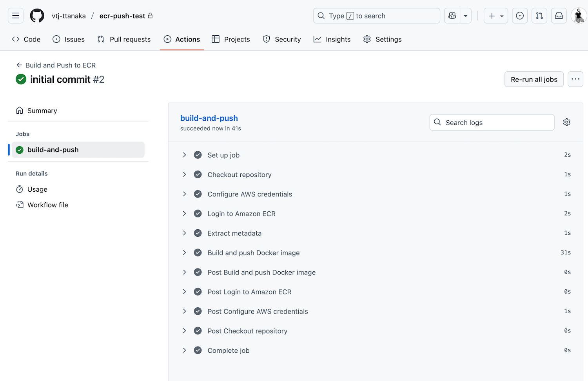This screenshot has height=381, width=588.
Task: Open the three-dot run options menu
Action: pyautogui.click(x=575, y=79)
